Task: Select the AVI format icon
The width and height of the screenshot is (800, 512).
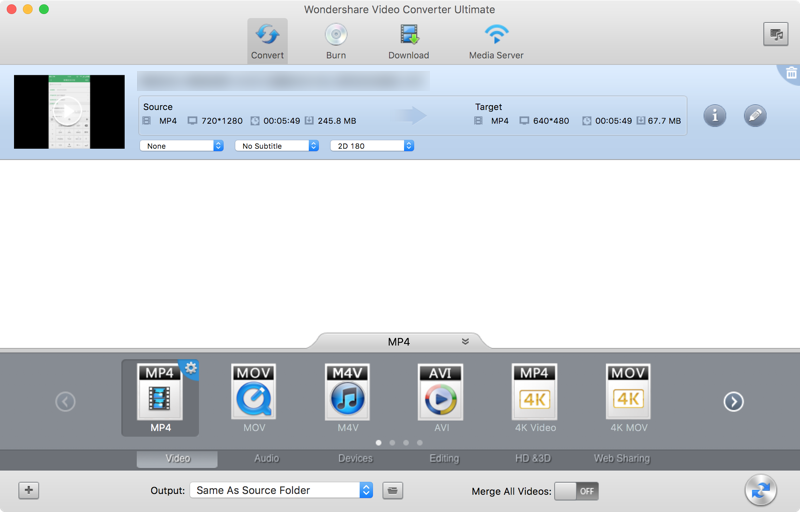Action: pos(441,398)
